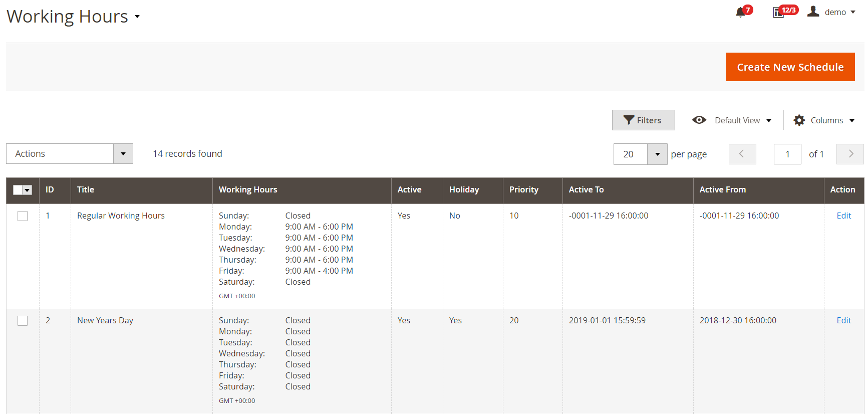This screenshot has width=868, height=414.
Task: Open the demo account menu
Action: coord(840,12)
